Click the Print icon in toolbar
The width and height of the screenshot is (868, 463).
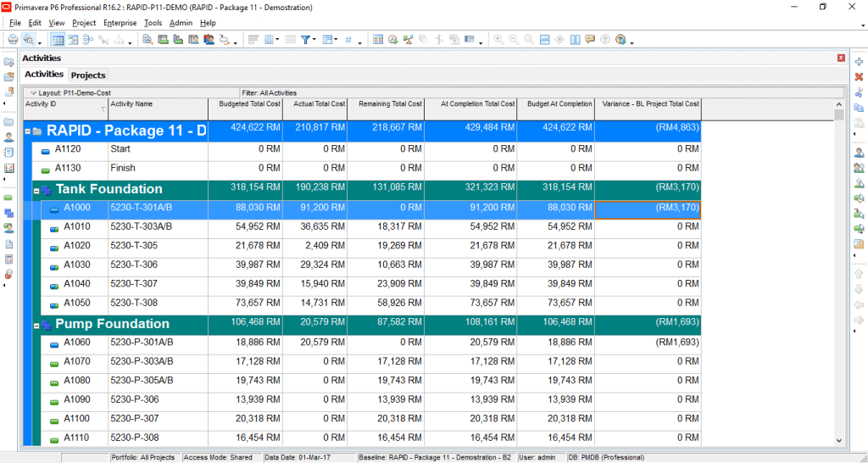pyautogui.click(x=13, y=39)
